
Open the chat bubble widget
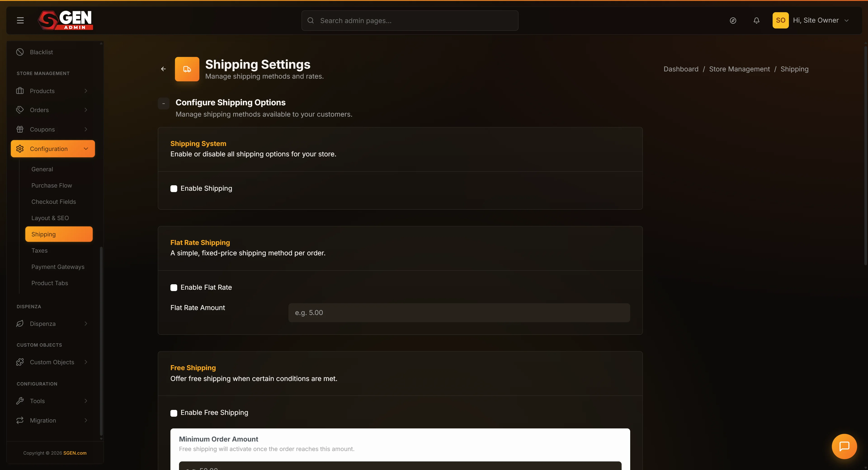844,446
